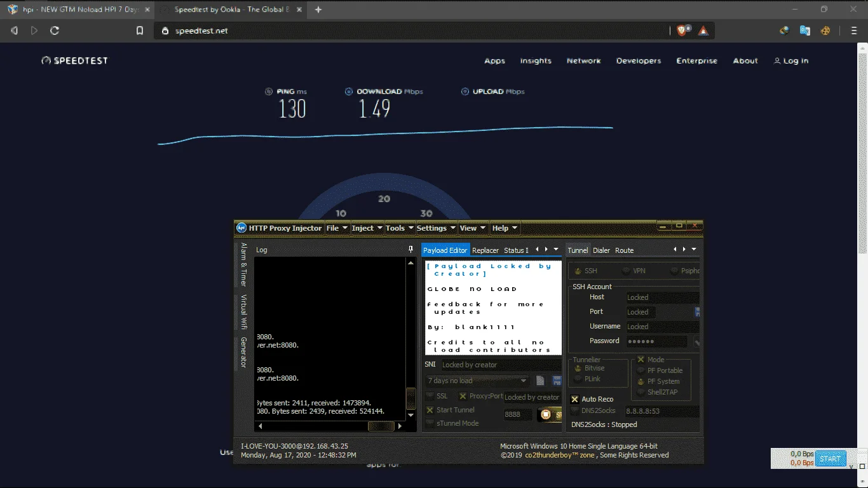This screenshot has width=868, height=488.
Task: Open the tab list dropdown of the Tunnel panel
Action: [694, 250]
